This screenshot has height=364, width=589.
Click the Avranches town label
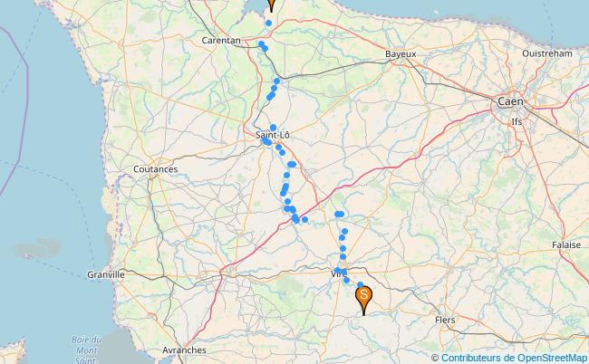184,350
